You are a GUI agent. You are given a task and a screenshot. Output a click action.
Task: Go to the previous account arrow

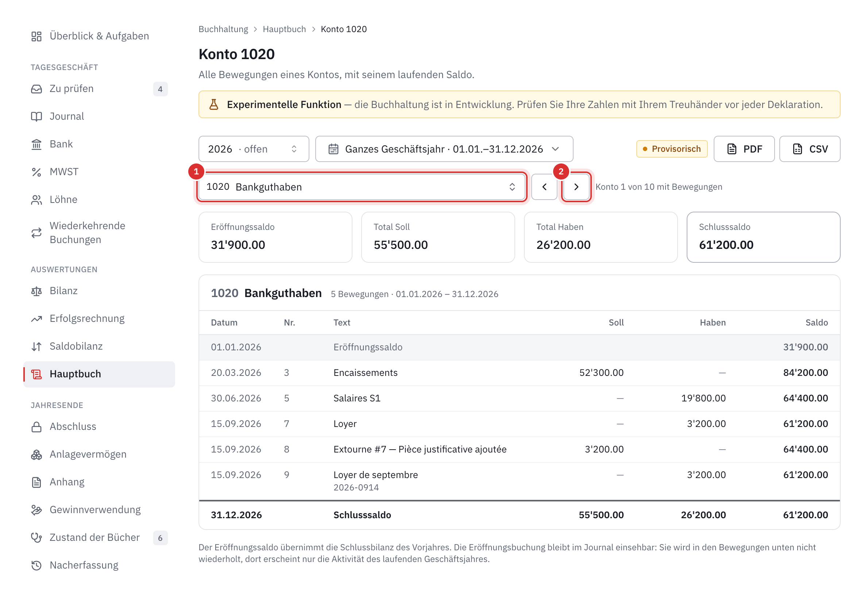click(544, 186)
